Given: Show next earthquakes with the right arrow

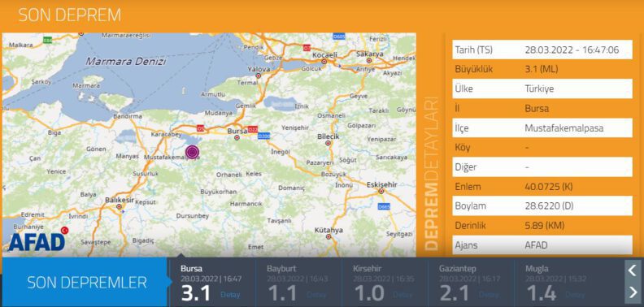Looking at the screenshot, I should (632, 292).
